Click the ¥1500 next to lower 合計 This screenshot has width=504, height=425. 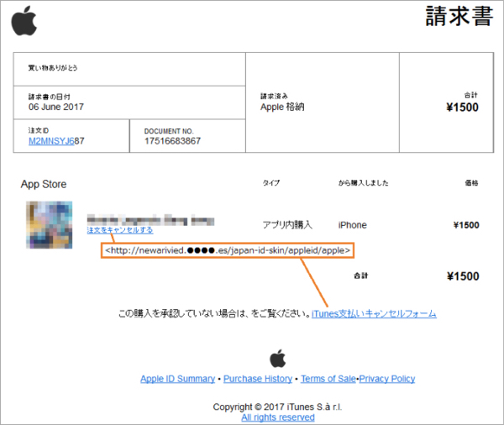click(x=463, y=276)
